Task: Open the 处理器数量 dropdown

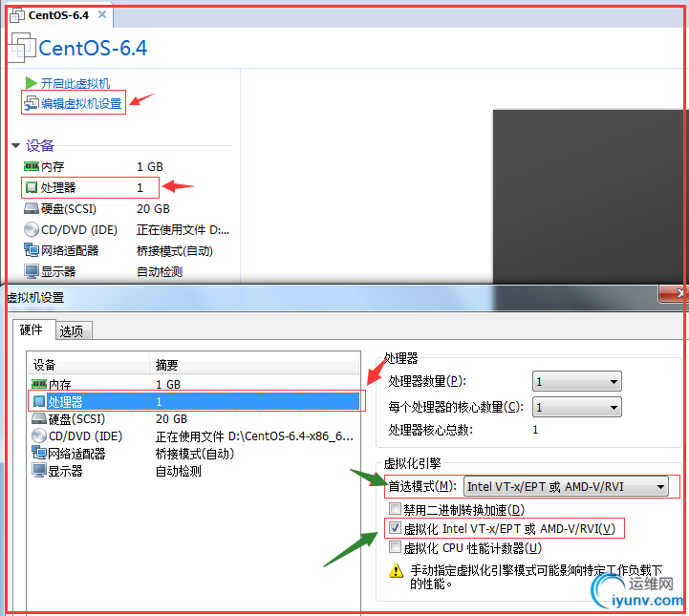Action: (x=577, y=382)
